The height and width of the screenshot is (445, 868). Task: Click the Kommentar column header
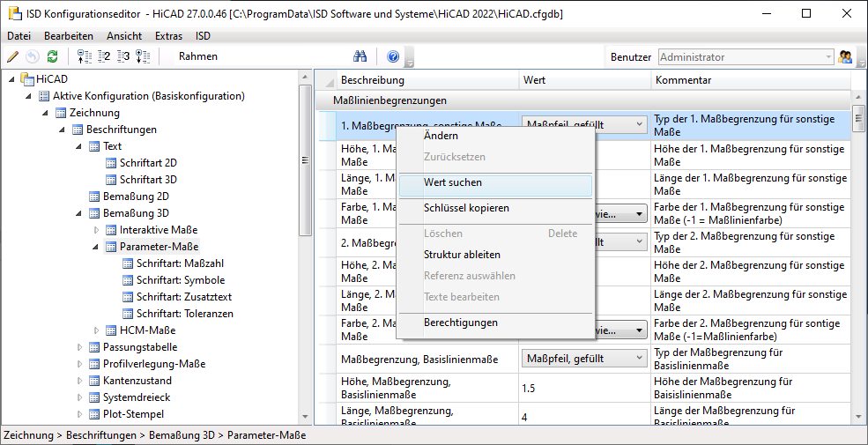click(x=682, y=80)
